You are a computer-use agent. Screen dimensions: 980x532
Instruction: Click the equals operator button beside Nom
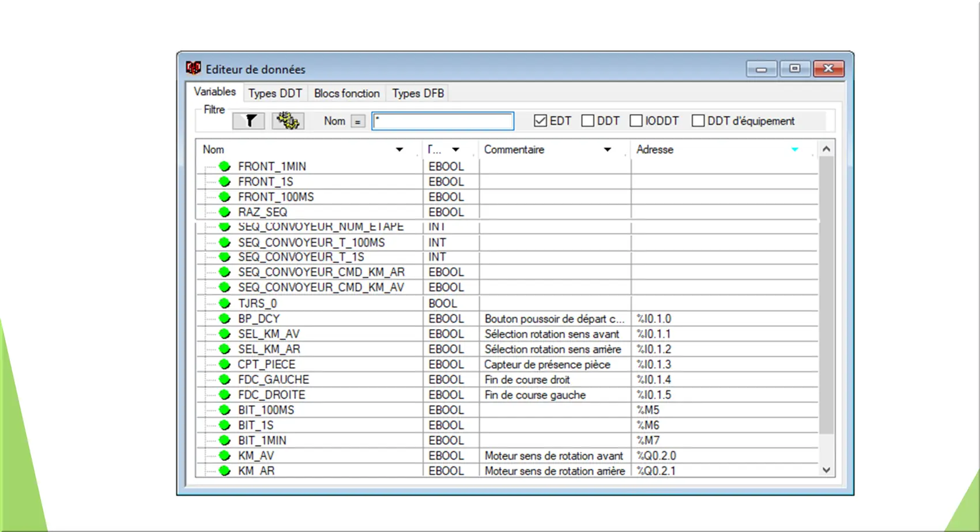(357, 122)
